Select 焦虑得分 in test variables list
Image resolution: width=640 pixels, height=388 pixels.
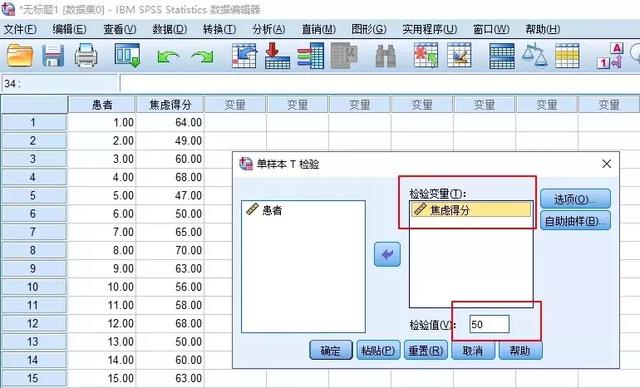click(471, 210)
